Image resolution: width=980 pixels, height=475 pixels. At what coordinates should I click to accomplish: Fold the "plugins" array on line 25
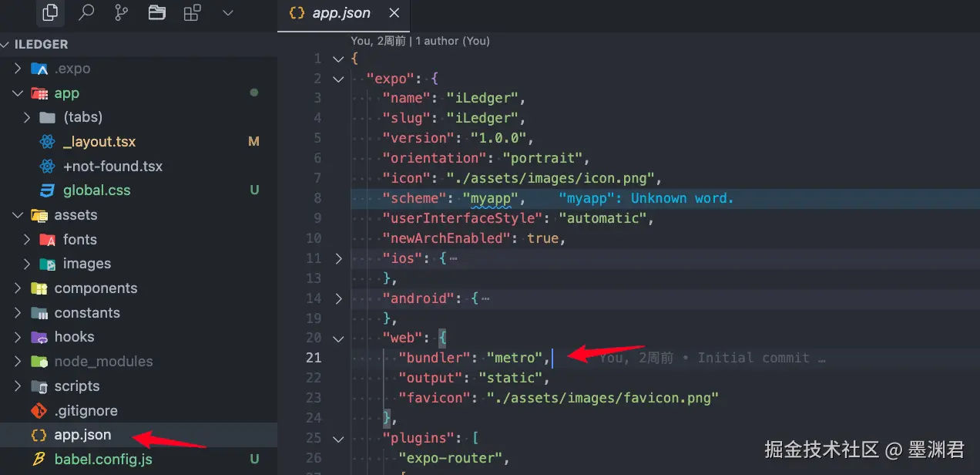pos(338,438)
